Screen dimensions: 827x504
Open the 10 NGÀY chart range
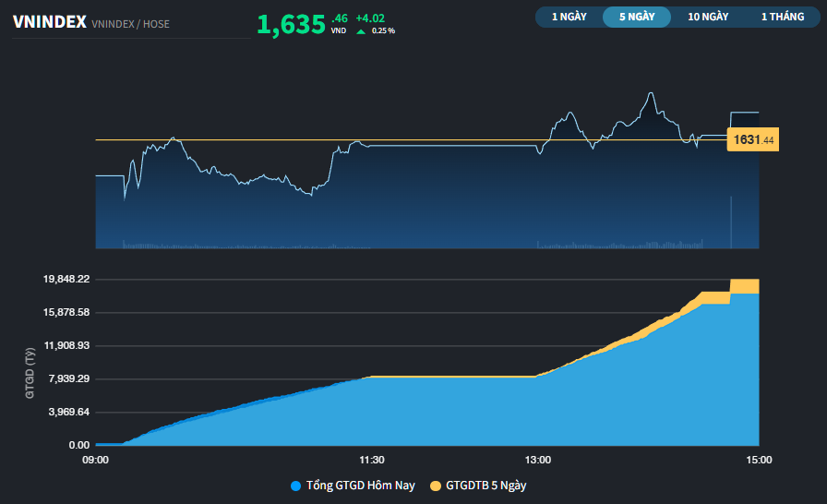tap(708, 17)
